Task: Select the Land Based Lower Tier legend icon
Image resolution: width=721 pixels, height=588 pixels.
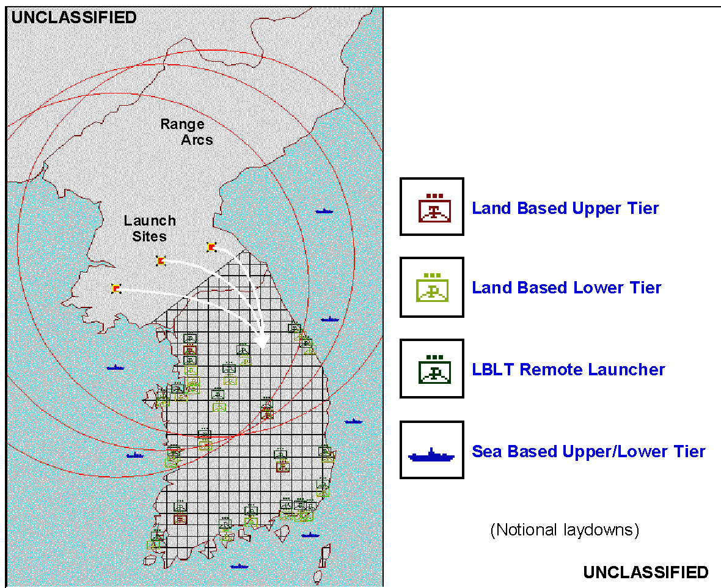Action: (431, 287)
